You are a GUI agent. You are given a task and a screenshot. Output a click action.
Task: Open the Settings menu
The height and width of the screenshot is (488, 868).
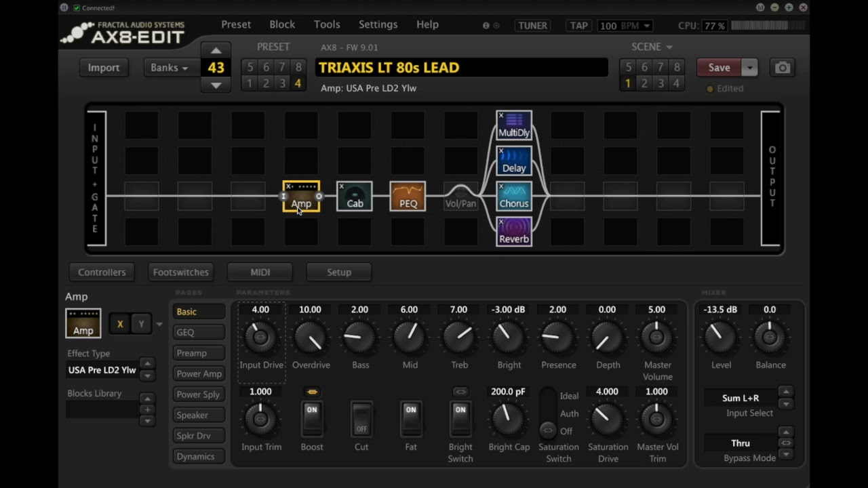[378, 24]
